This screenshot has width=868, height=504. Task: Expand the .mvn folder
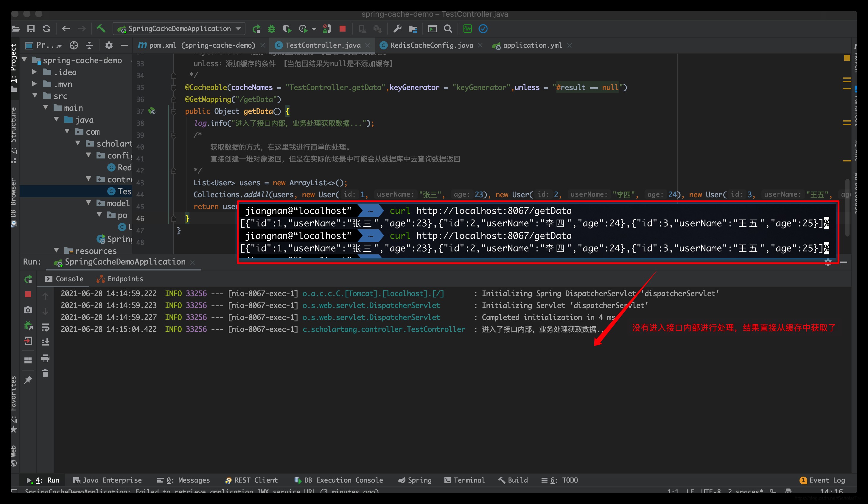(35, 84)
